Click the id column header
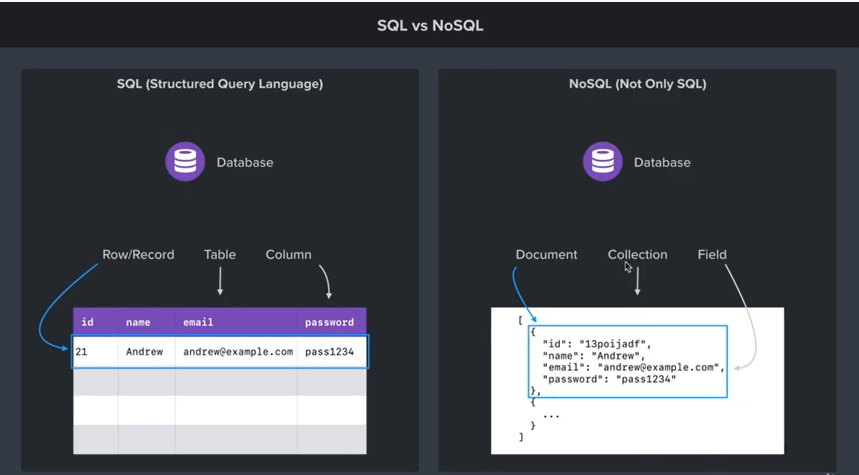The width and height of the screenshot is (859, 475). tap(88, 322)
